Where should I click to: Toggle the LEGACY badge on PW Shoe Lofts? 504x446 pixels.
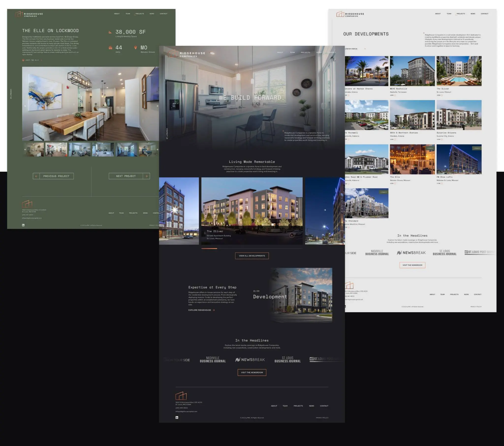pyautogui.click(x=477, y=148)
